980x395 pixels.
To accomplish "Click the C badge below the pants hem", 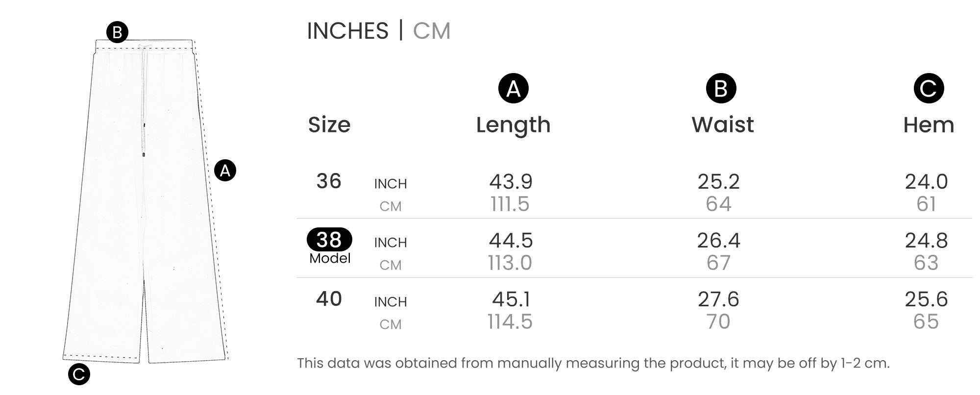I will pos(79,374).
